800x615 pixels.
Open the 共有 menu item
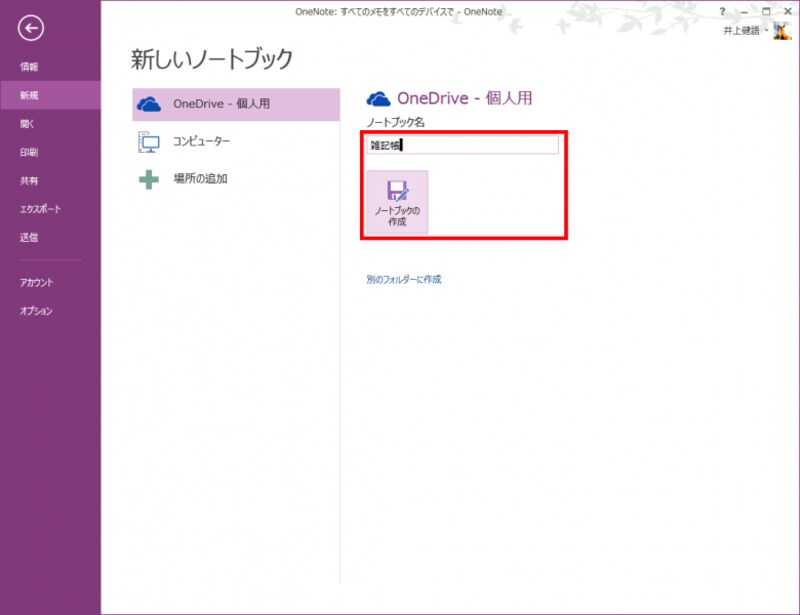pos(29,181)
